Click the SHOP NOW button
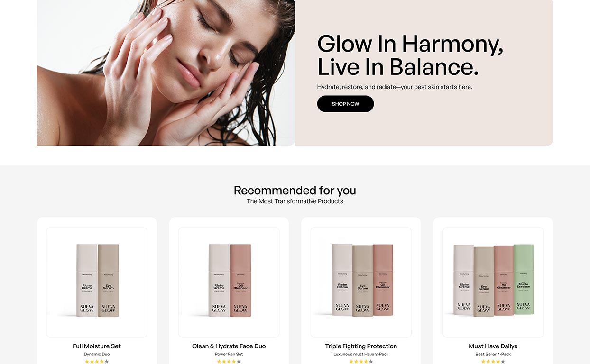This screenshot has width=590, height=364. pos(345,104)
